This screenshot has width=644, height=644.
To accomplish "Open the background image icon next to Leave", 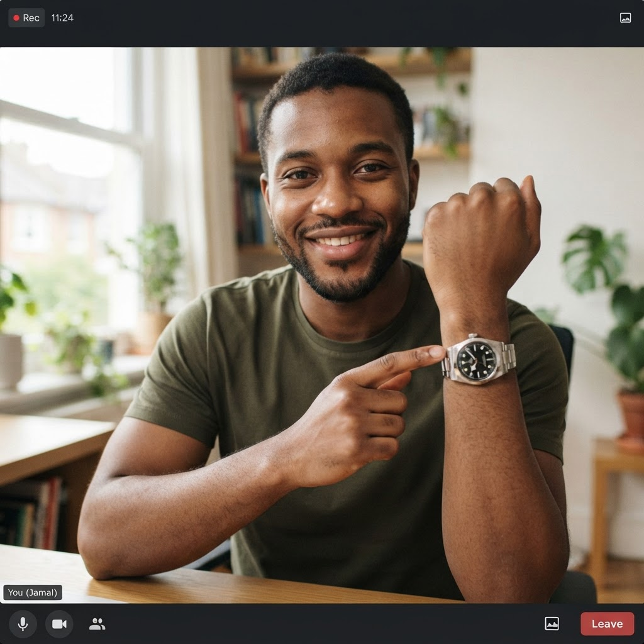I will click(x=552, y=623).
